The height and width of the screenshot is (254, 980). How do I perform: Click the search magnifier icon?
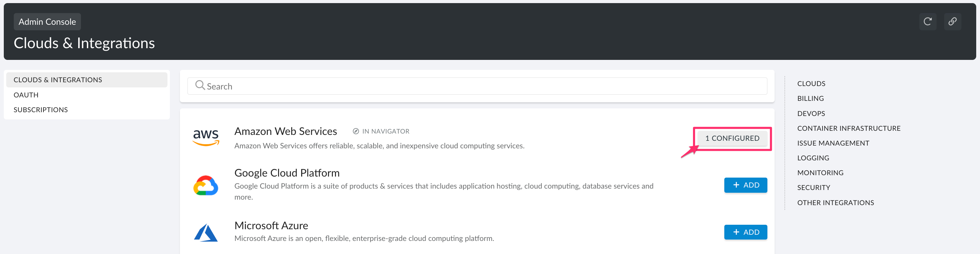[200, 85]
